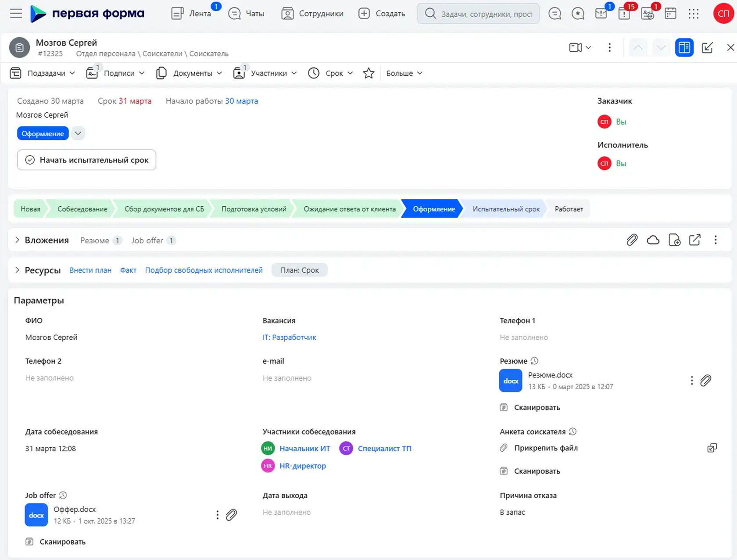Open the chat bubble icon next to search
The height and width of the screenshot is (560, 737).
(555, 14)
